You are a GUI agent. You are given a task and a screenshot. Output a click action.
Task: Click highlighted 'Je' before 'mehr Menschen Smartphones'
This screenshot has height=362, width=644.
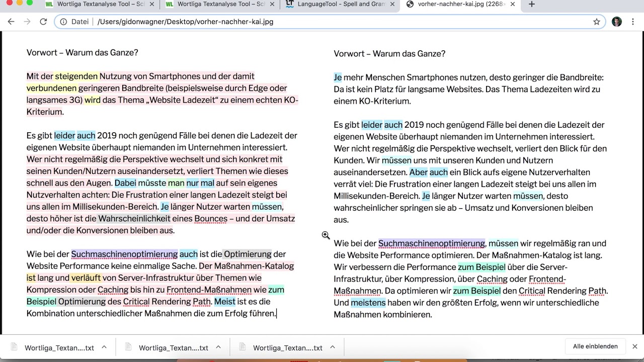[338, 77]
